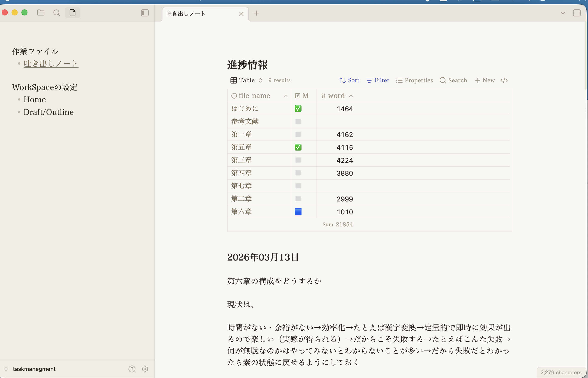
Task: Toggle the checkbox in 第七章 row
Action: (x=298, y=186)
